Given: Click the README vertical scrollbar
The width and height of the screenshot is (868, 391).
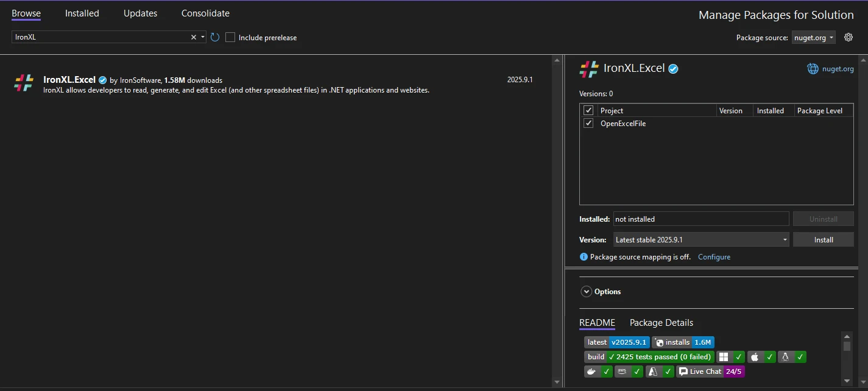Looking at the screenshot, I should point(847,359).
